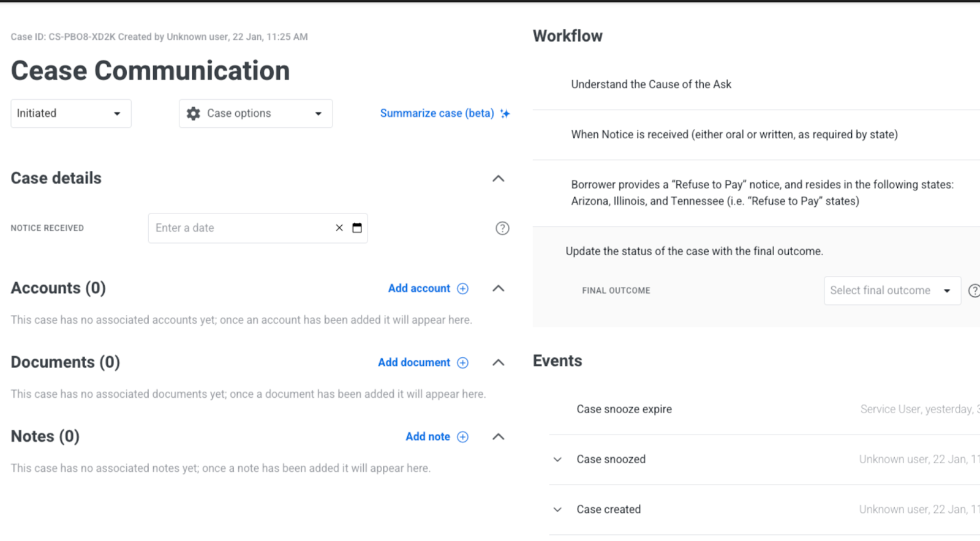Expand the Case created event
Screen dimensions: 980x541
pos(557,510)
